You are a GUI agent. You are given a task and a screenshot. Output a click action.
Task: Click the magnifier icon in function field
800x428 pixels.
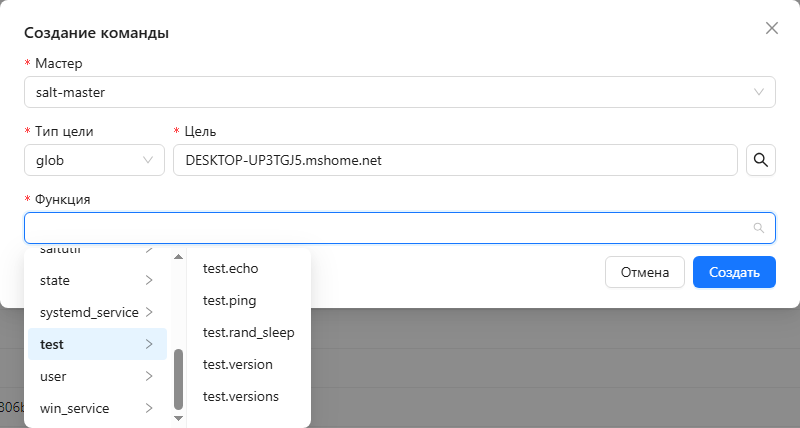[x=759, y=228]
